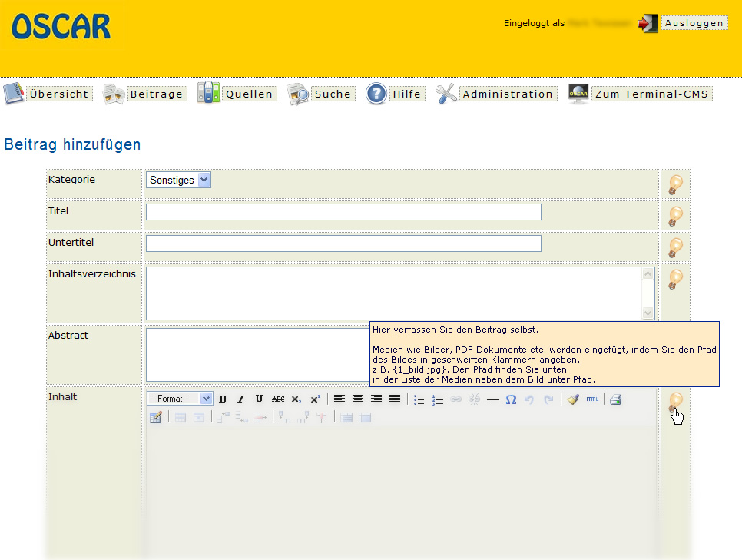Show the help bulb for Kategorie

(675, 184)
